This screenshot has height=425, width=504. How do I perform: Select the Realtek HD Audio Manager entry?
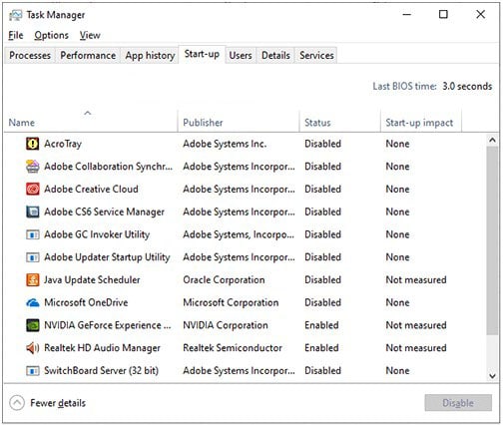tap(102, 348)
